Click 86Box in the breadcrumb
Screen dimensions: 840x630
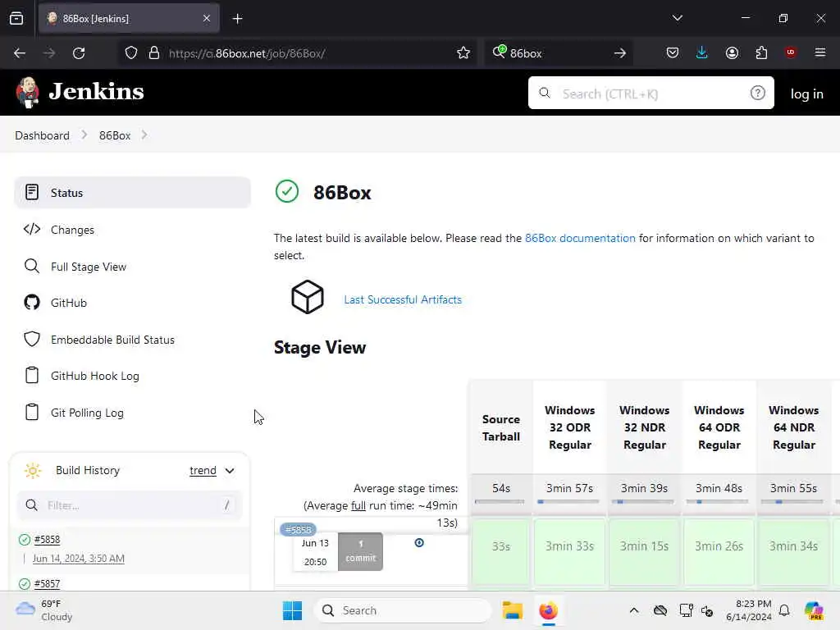115,135
